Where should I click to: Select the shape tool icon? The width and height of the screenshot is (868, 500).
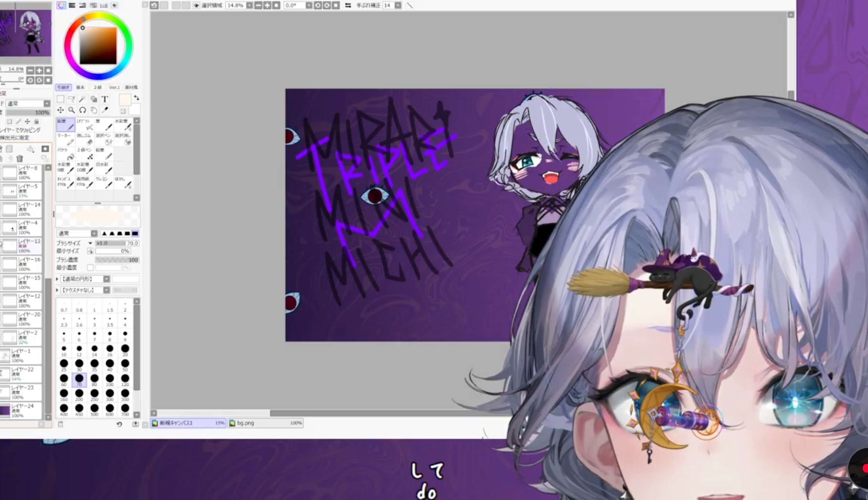tap(94, 99)
